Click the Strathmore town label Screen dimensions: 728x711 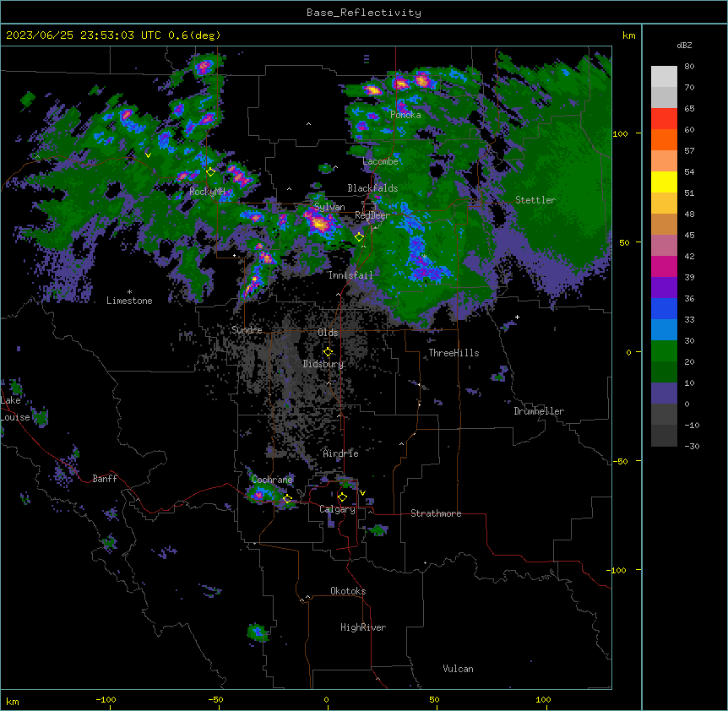click(436, 513)
